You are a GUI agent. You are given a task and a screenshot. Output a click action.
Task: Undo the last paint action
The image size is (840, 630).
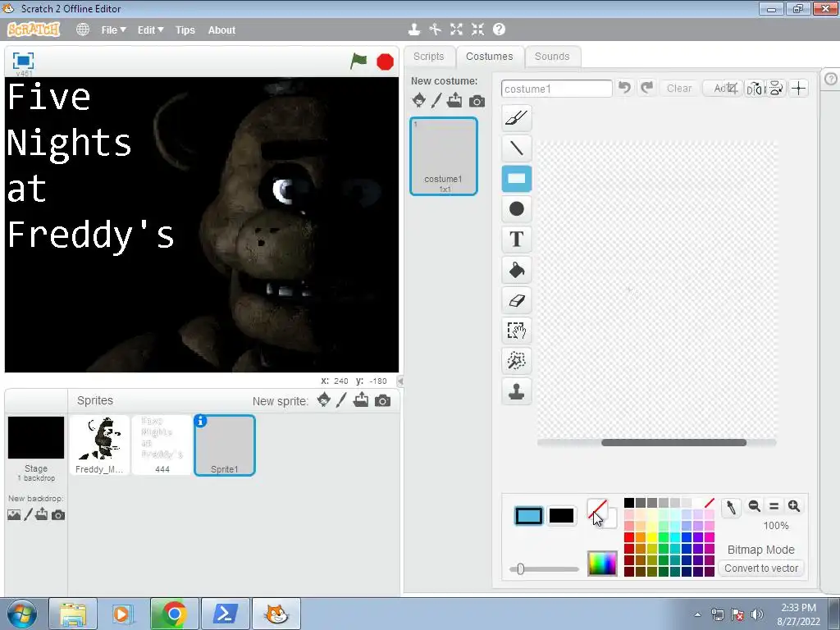(624, 87)
